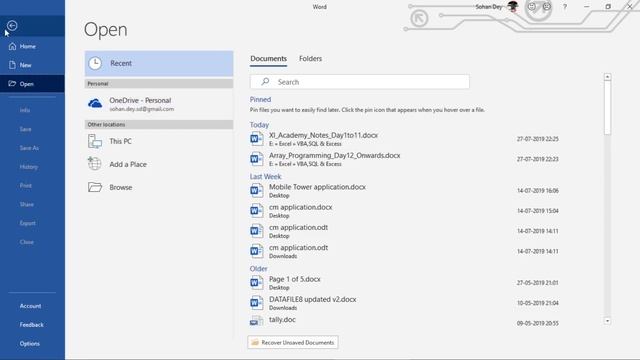
Task: Click the smiley feedback icon
Action: point(532,7)
